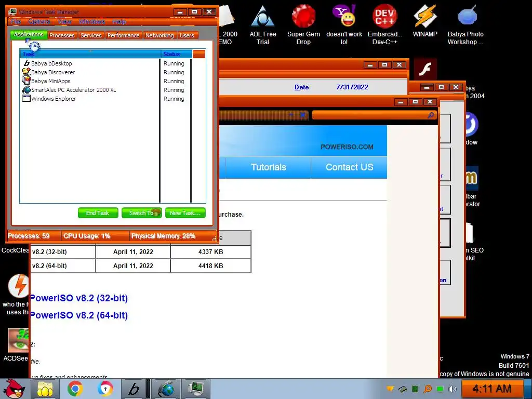Click the orange shield tray icon
The height and width of the screenshot is (399, 532).
click(390, 389)
